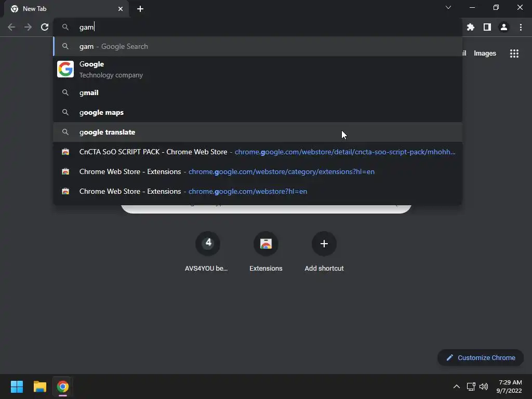Viewport: 532px width, 399px height.
Task: Open Chrome Web Store webstore?hl=en suggestion
Action: [258, 191]
